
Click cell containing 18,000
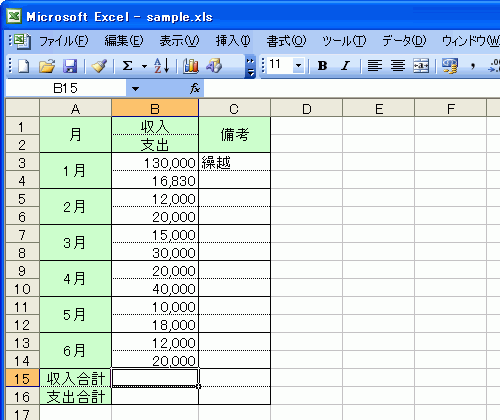[155, 324]
